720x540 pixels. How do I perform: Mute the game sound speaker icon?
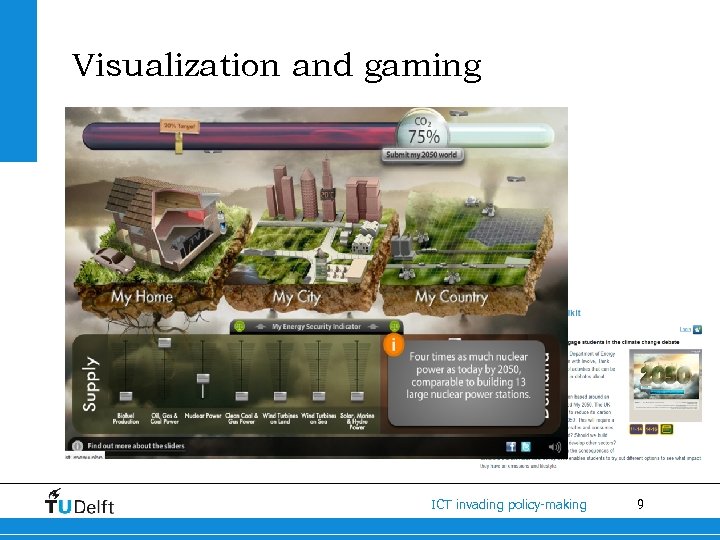click(x=554, y=447)
